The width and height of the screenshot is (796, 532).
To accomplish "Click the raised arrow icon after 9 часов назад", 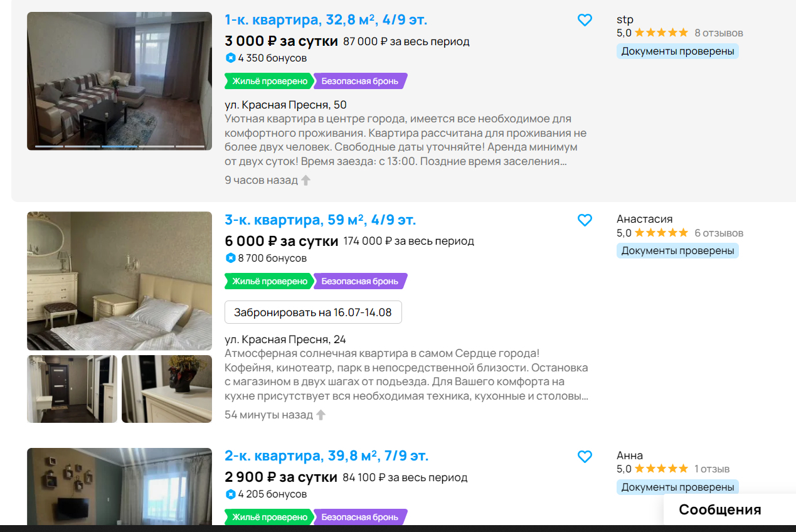I will pos(306,180).
